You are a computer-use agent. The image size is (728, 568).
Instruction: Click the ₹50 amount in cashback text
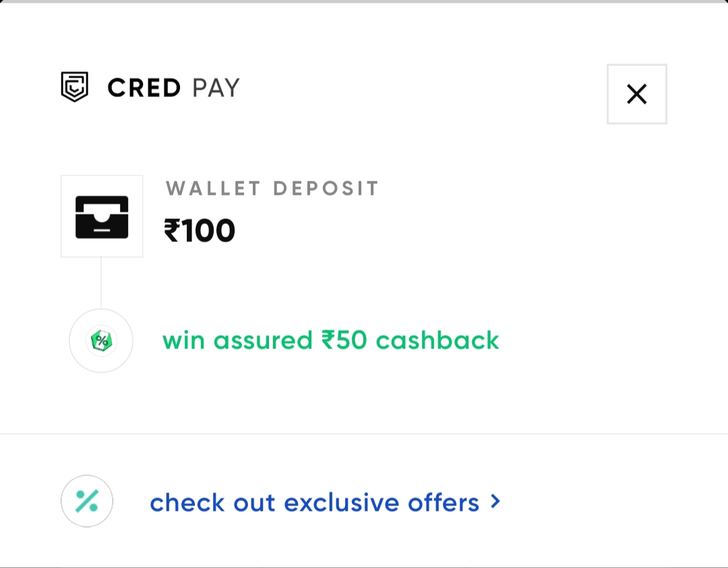coord(344,340)
